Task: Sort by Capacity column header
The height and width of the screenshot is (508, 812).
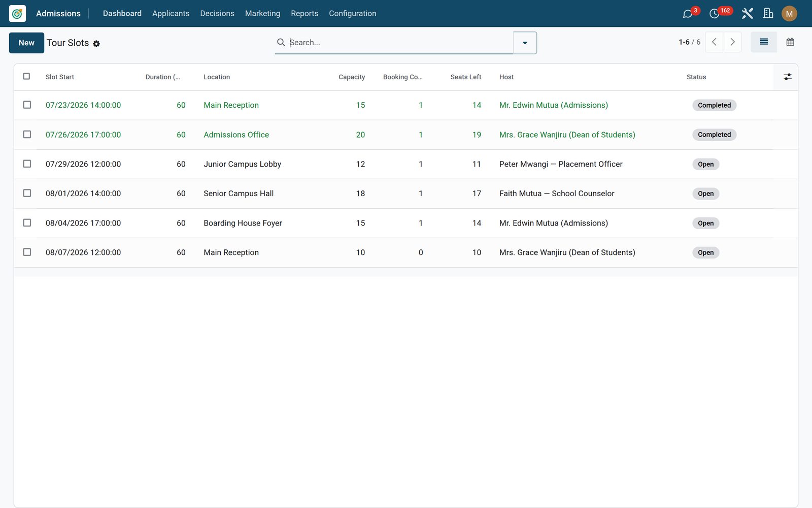Action: (x=352, y=77)
